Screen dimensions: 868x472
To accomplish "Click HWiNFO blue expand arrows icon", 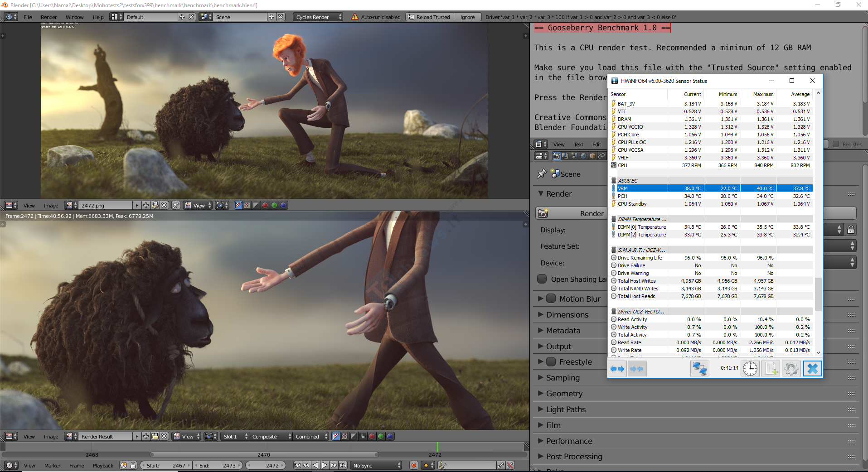I will (617, 368).
